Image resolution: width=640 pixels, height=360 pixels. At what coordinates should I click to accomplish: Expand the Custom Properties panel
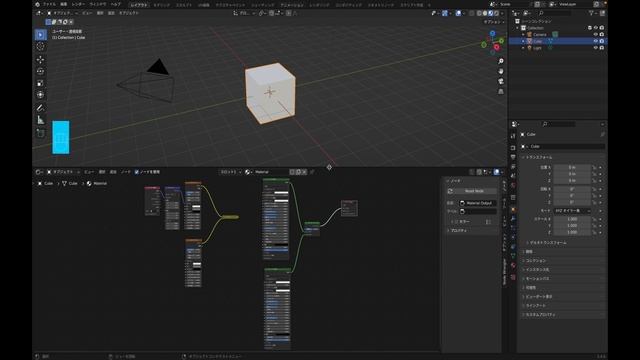(x=539, y=315)
